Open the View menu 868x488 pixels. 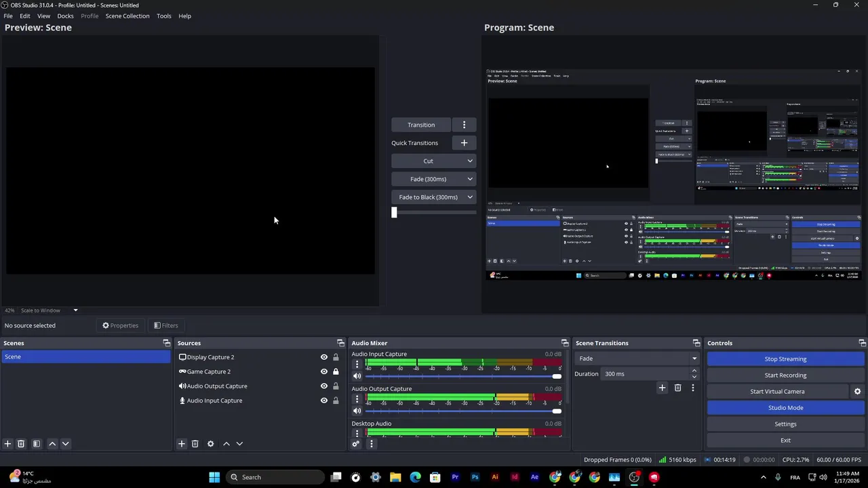click(43, 16)
